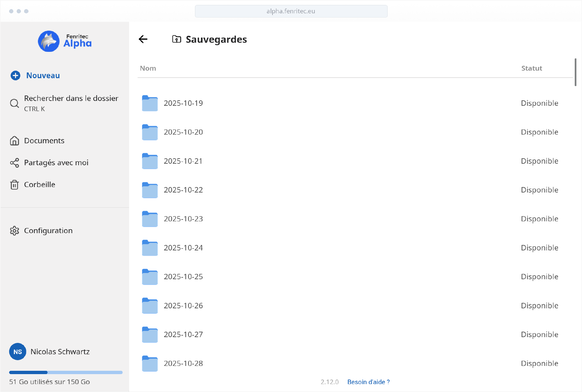Screen dimensions: 582x392
Task: Open the 2025-10-27 folder icon
Action: pyautogui.click(x=150, y=335)
